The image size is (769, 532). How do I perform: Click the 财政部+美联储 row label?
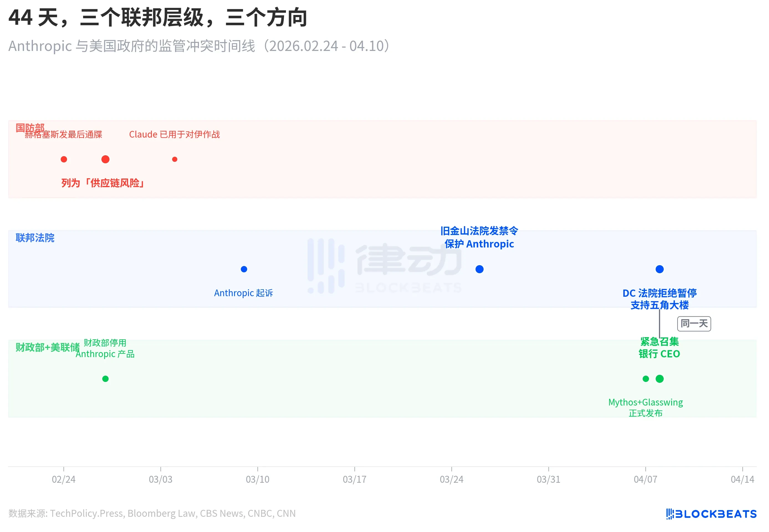click(47, 347)
